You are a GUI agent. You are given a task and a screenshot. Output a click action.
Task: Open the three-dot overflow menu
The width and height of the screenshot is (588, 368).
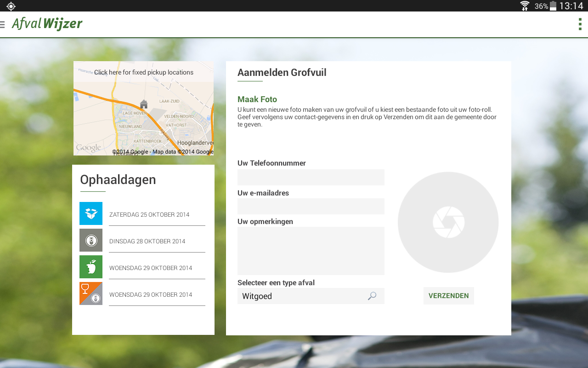click(580, 24)
